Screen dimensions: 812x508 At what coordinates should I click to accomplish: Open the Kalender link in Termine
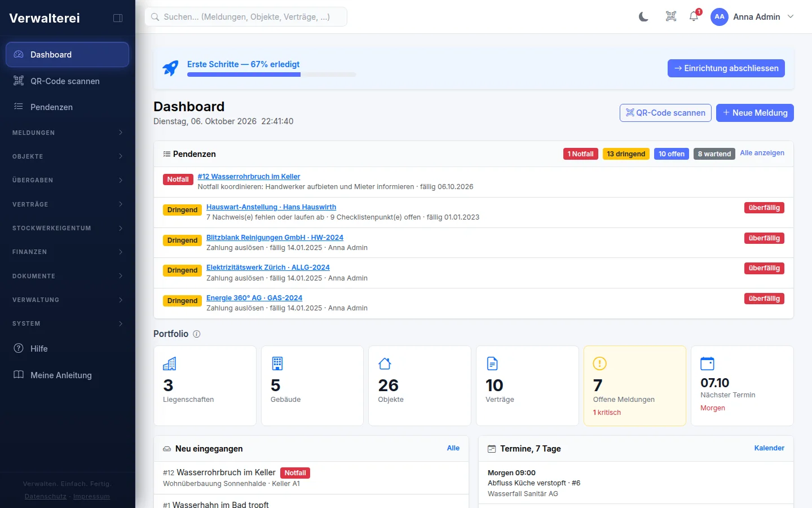click(769, 448)
